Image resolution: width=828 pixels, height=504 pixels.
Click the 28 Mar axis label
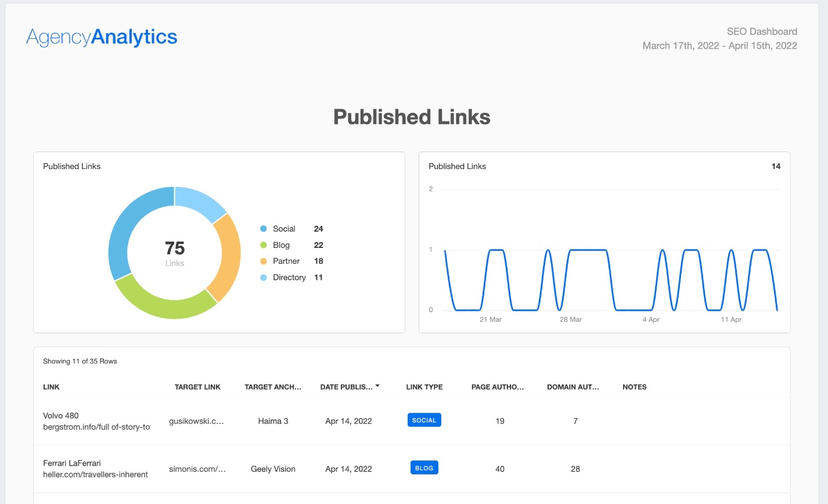coord(571,320)
